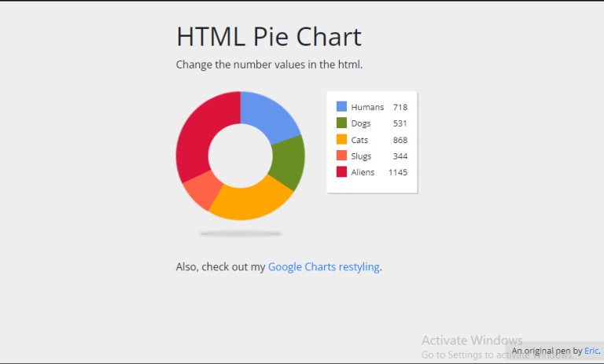Click the crimson Aliens legend color square
Screen dimensions: 604x364
[341, 172]
